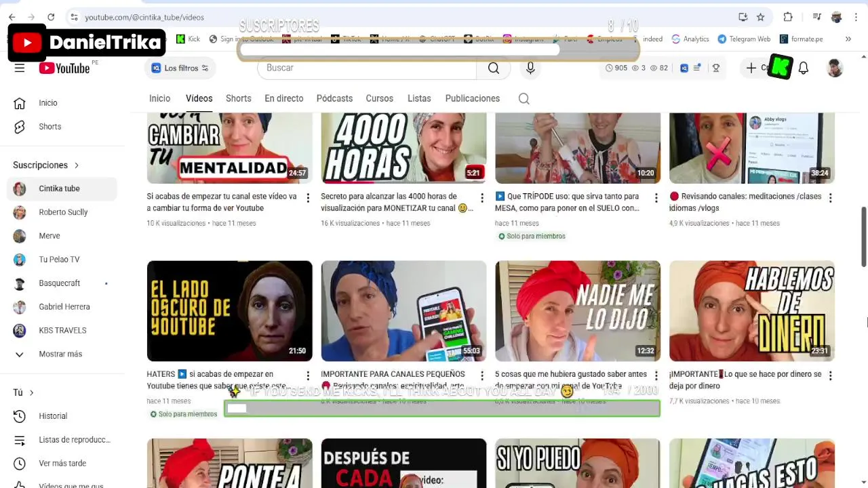Open the Chrome three-dot menu
Image resolution: width=868 pixels, height=488 pixels.
[856, 17]
